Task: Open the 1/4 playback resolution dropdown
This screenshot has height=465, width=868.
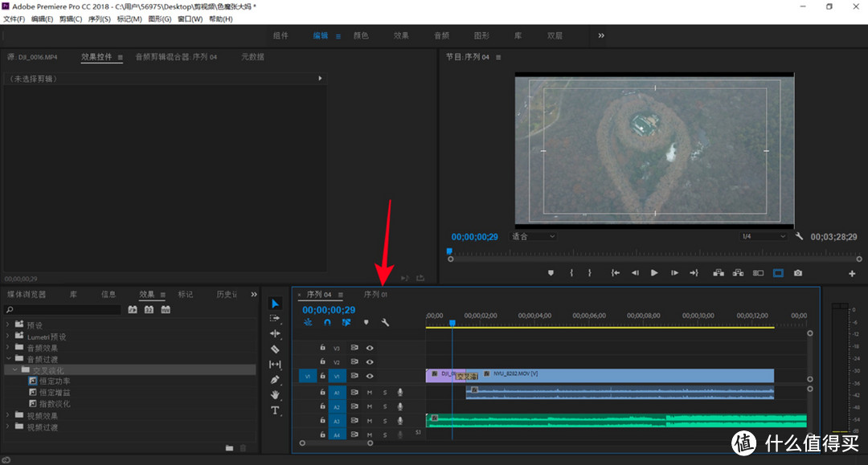Action: [x=764, y=236]
